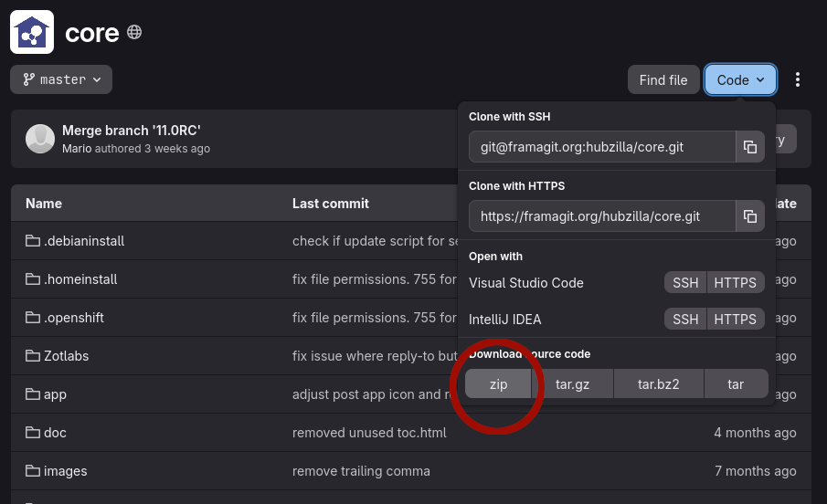Select the SSH clone URL field
Screen dimensions: 827x504
pos(602,147)
